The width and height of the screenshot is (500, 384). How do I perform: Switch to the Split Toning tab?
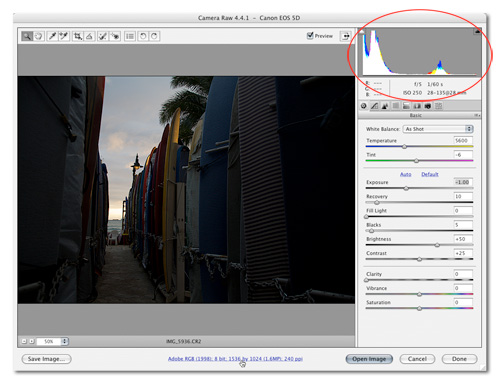click(x=406, y=106)
